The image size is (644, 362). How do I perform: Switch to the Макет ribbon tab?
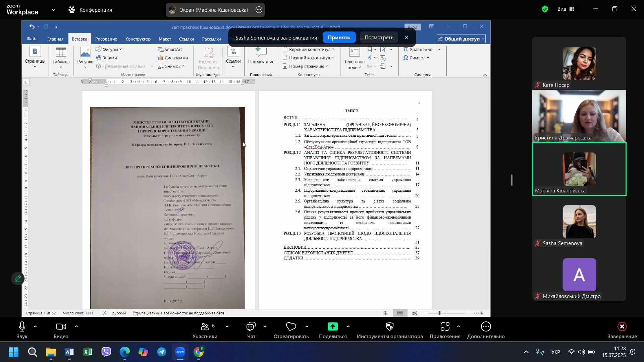click(x=165, y=39)
